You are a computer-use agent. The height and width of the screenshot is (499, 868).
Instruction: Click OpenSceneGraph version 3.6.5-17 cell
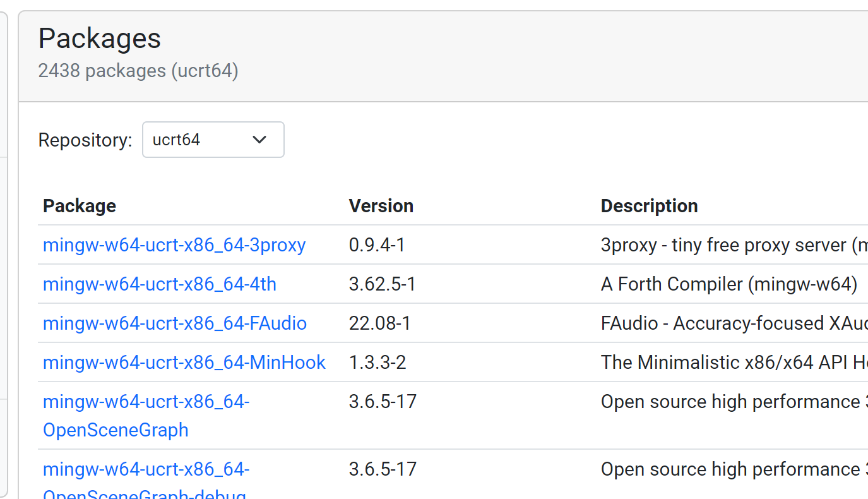[383, 402]
